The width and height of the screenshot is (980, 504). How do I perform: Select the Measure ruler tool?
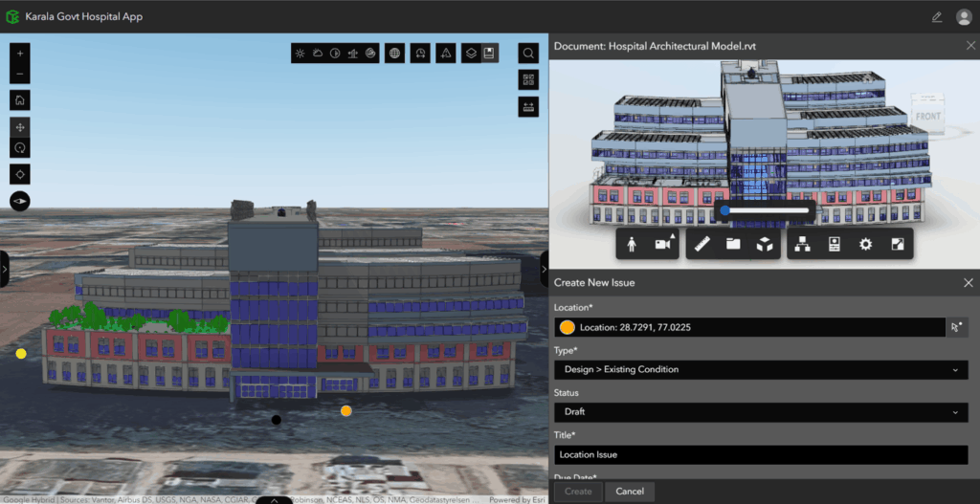pyautogui.click(x=702, y=244)
